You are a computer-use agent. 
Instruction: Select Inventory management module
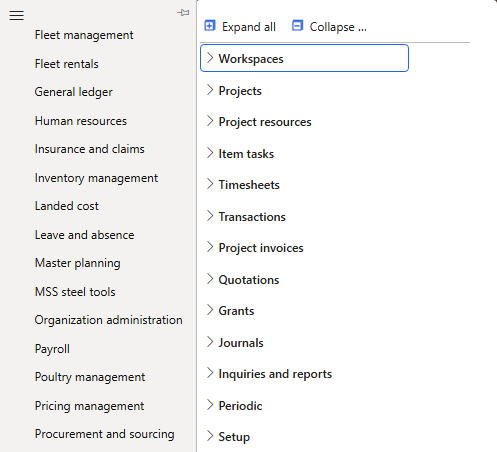click(96, 178)
